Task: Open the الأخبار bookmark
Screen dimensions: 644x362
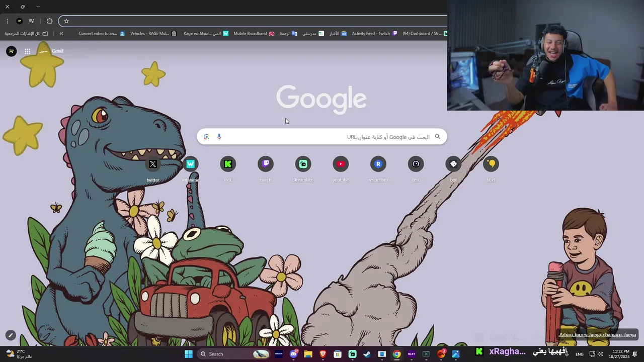Action: click(338, 34)
